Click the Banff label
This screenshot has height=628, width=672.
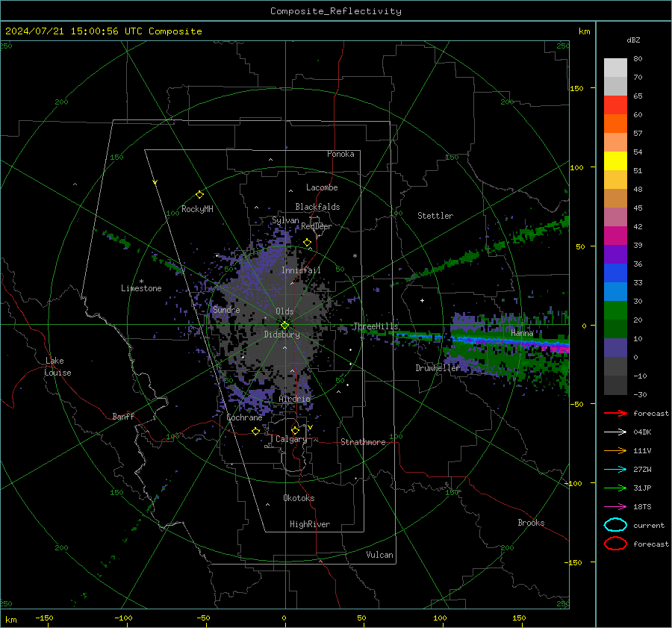click(x=123, y=416)
